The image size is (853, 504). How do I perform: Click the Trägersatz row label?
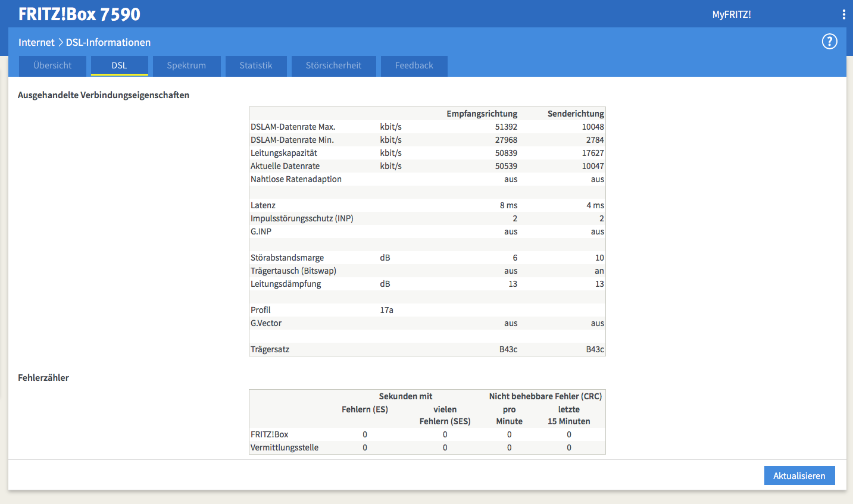(x=270, y=349)
